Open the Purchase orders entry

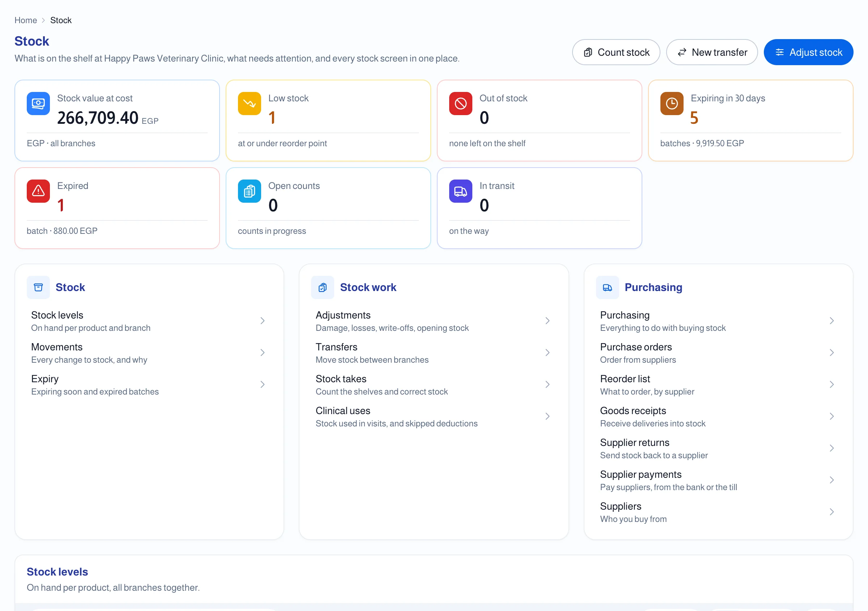coord(718,353)
